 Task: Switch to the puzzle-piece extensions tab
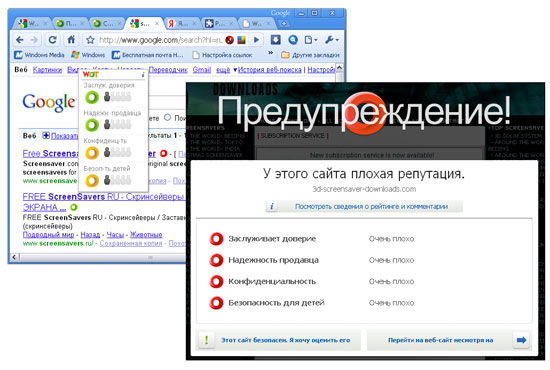pyautogui.click(x=219, y=23)
